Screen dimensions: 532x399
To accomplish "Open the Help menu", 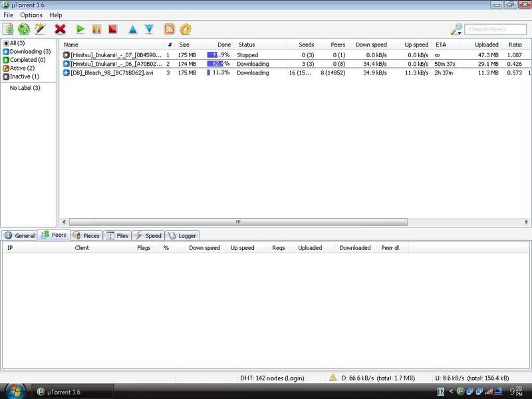I will tap(56, 15).
